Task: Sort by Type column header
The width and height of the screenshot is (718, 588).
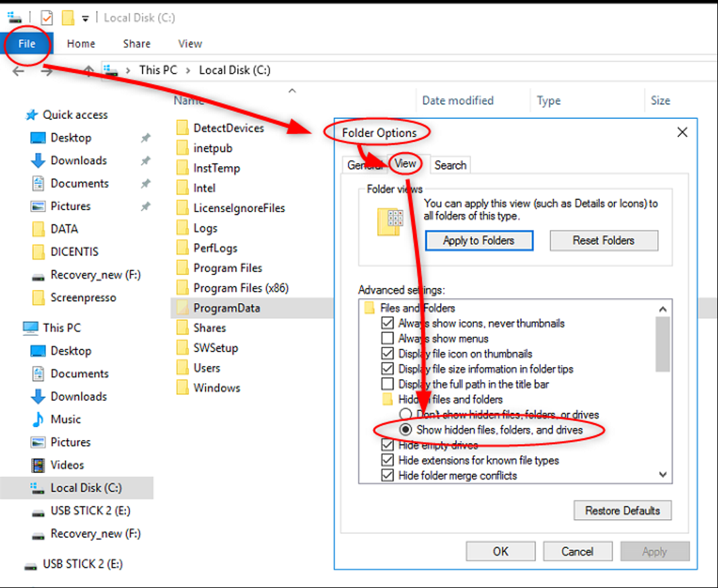Action: pos(548,100)
